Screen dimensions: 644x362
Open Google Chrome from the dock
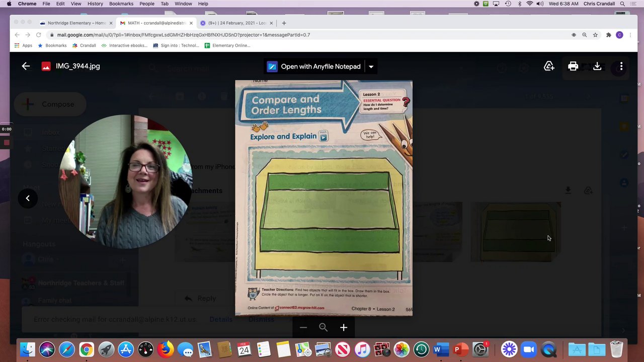pyautogui.click(x=87, y=349)
